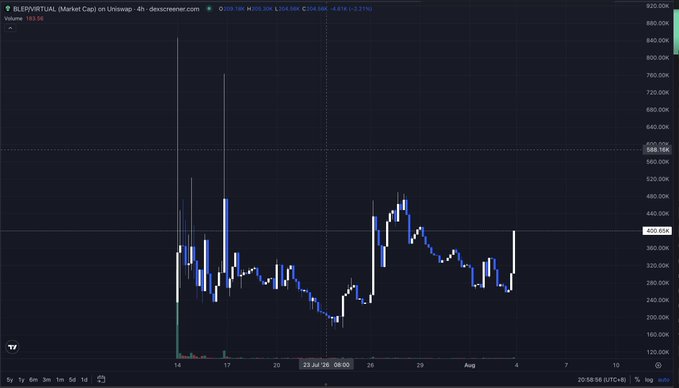Set chart range to 3m
The height and width of the screenshot is (388, 679).
(x=46, y=380)
